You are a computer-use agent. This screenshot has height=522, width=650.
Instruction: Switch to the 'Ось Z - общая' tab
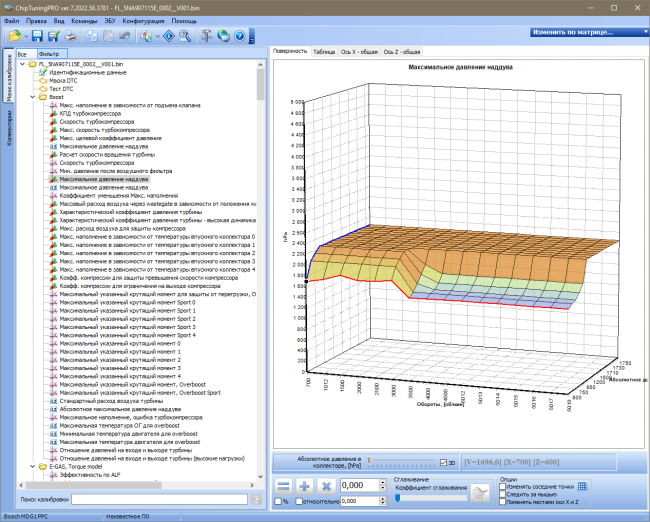tap(402, 52)
